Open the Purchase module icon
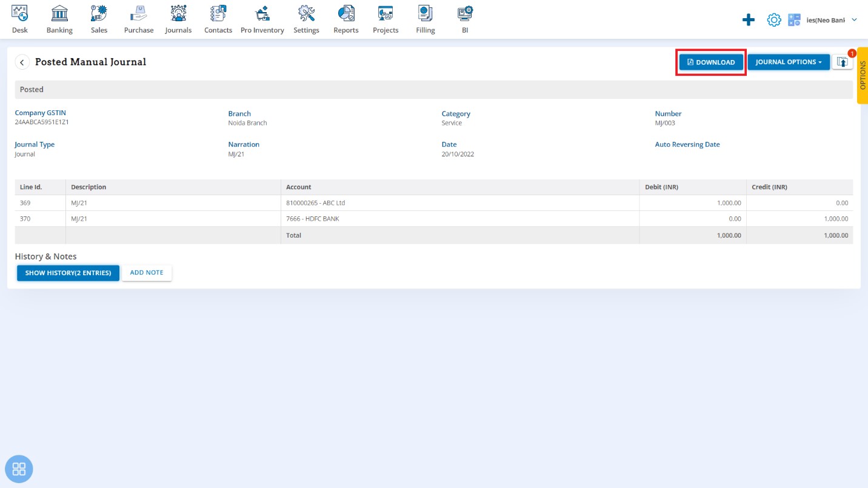The image size is (868, 488). pos(139,13)
